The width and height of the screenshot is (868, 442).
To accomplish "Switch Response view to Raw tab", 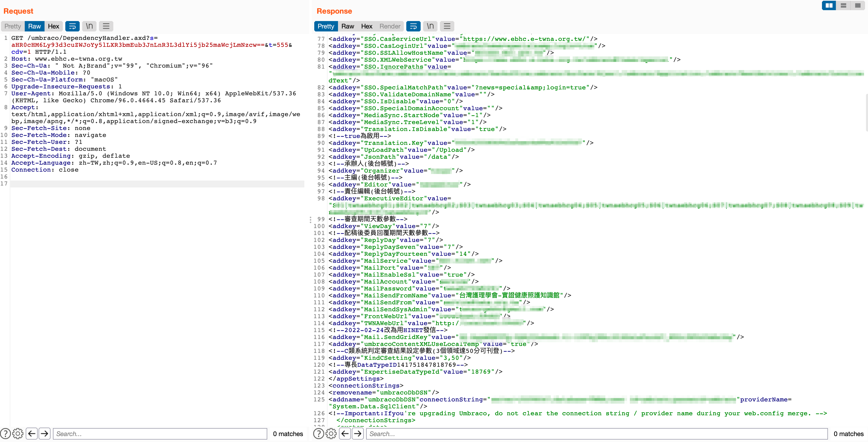I will (x=348, y=26).
